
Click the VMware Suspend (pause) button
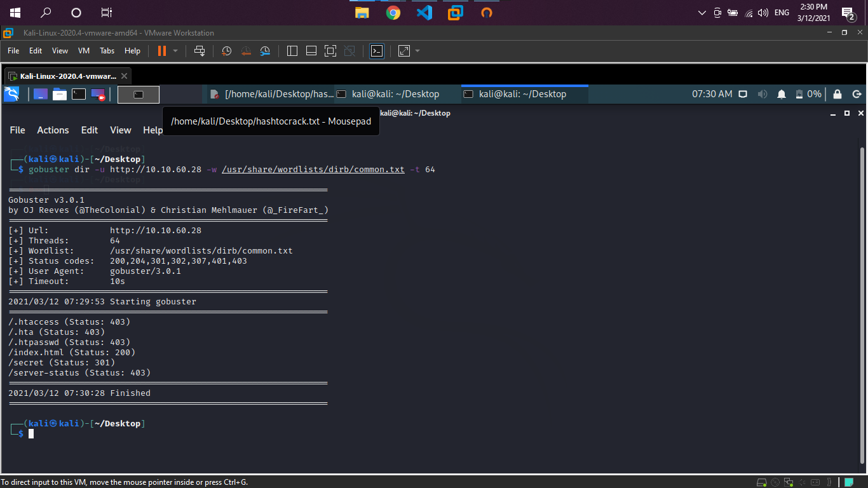pos(161,51)
